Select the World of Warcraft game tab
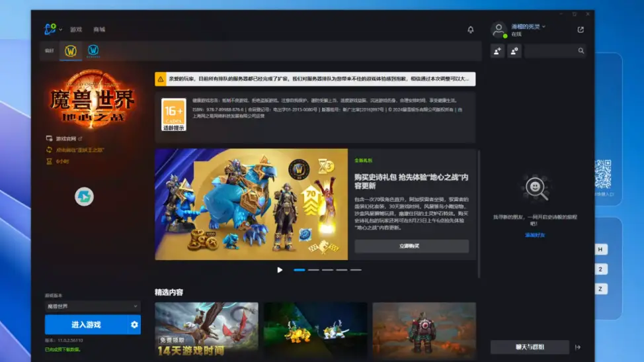644x362 pixels. pyautogui.click(x=71, y=51)
